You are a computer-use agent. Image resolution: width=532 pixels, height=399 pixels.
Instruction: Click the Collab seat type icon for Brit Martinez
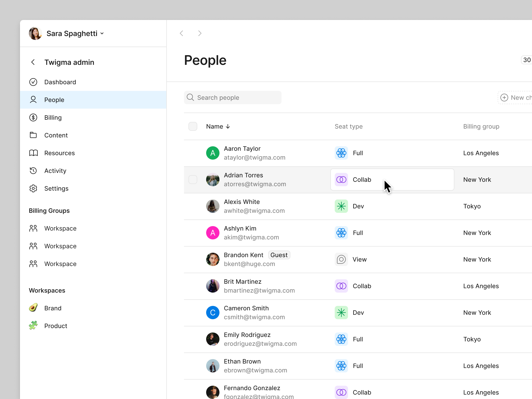click(x=341, y=286)
